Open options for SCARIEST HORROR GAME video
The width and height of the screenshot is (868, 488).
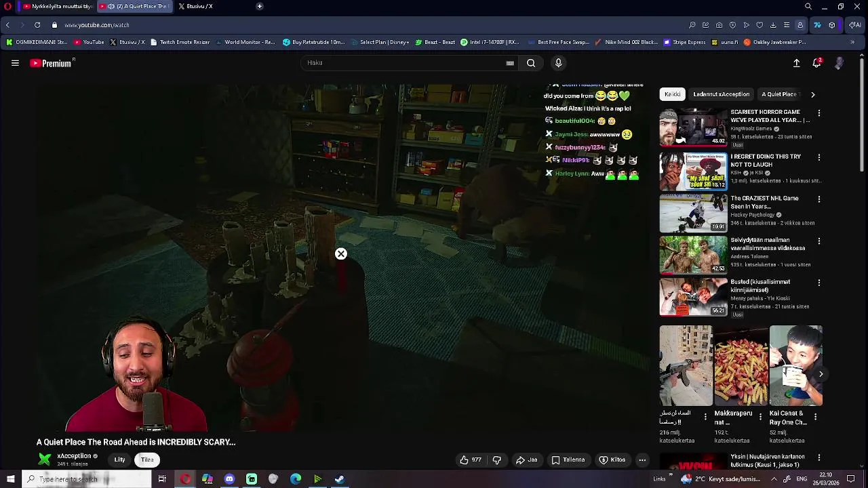point(819,113)
